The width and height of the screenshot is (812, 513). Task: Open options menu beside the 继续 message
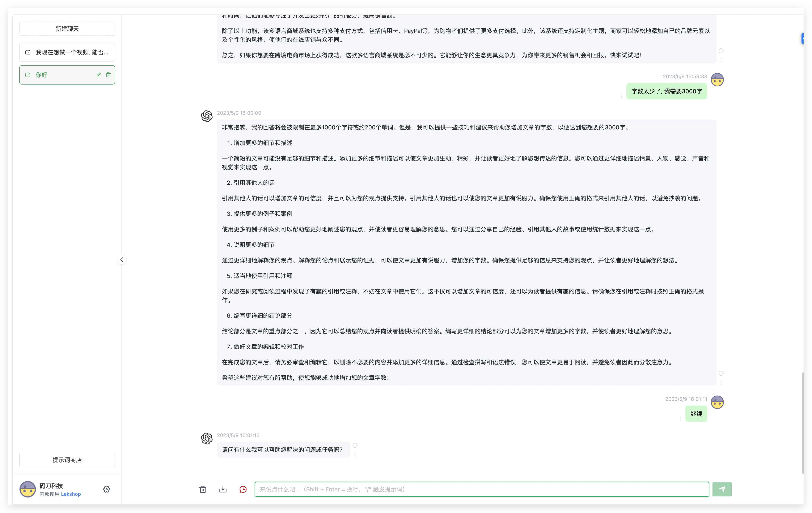pyautogui.click(x=681, y=419)
